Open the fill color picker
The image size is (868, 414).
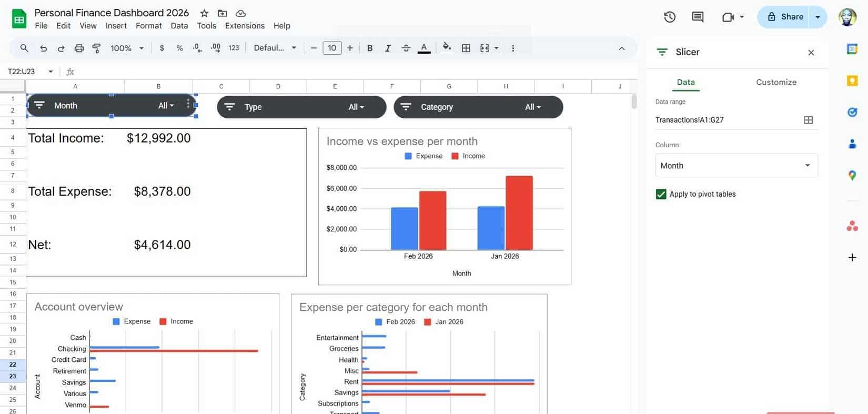click(447, 47)
